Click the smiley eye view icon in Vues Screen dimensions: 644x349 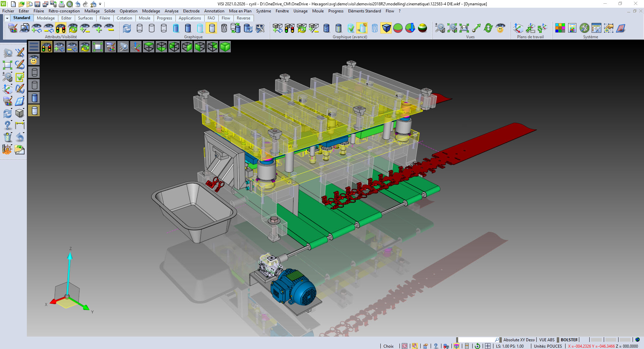click(500, 28)
